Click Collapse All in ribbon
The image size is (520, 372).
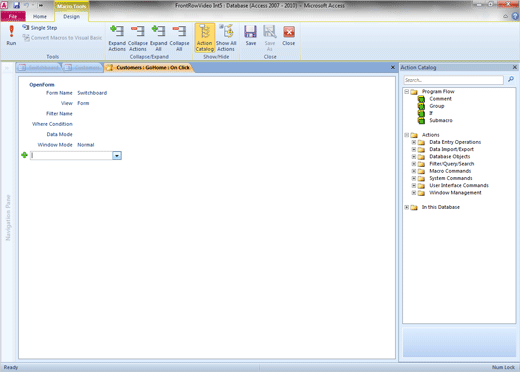[x=179, y=38]
